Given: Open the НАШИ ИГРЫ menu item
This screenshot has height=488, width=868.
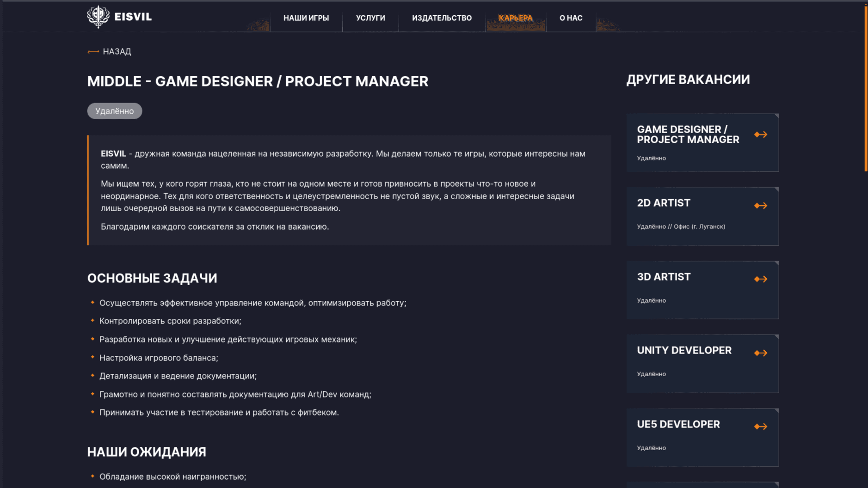Looking at the screenshot, I should pyautogui.click(x=306, y=18).
